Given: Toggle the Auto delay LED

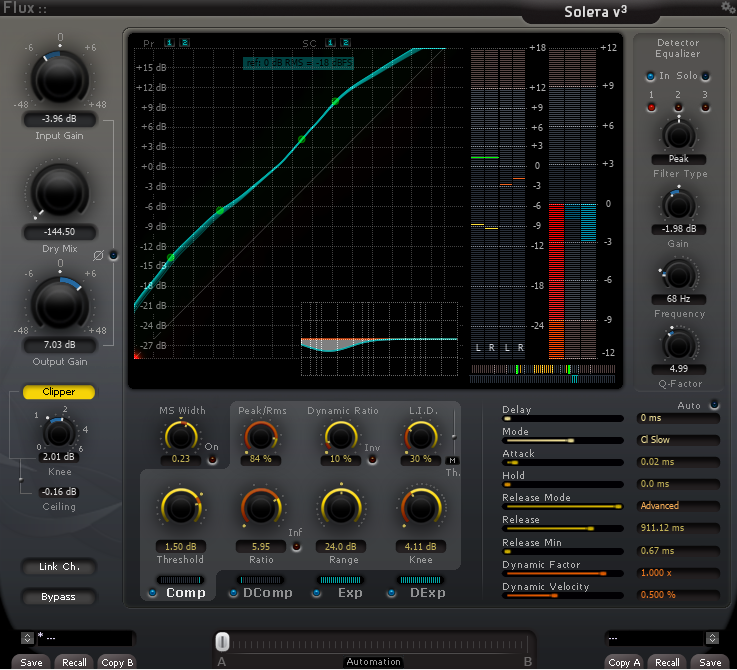Looking at the screenshot, I should coord(714,404).
